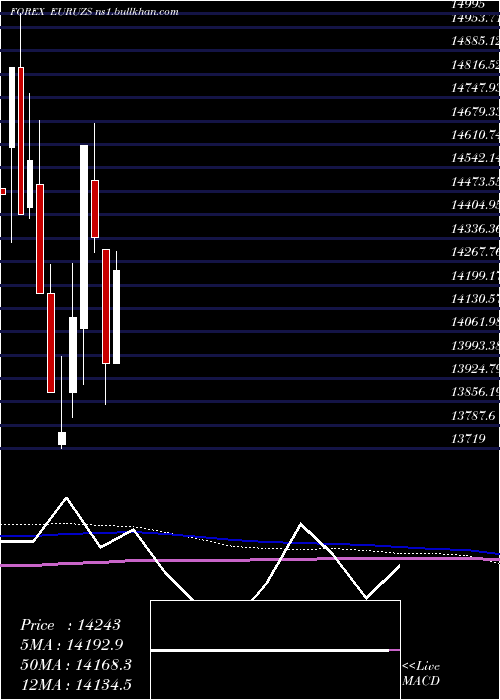The height and width of the screenshot is (700, 500).
Task: Click the small red candle at the left edge
Action: coord(3,192)
